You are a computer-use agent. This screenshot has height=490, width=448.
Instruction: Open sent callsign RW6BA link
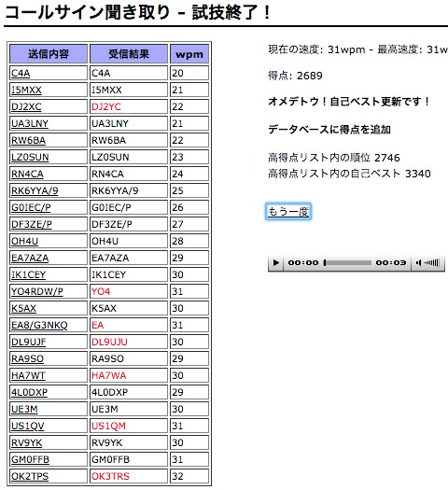tap(28, 140)
